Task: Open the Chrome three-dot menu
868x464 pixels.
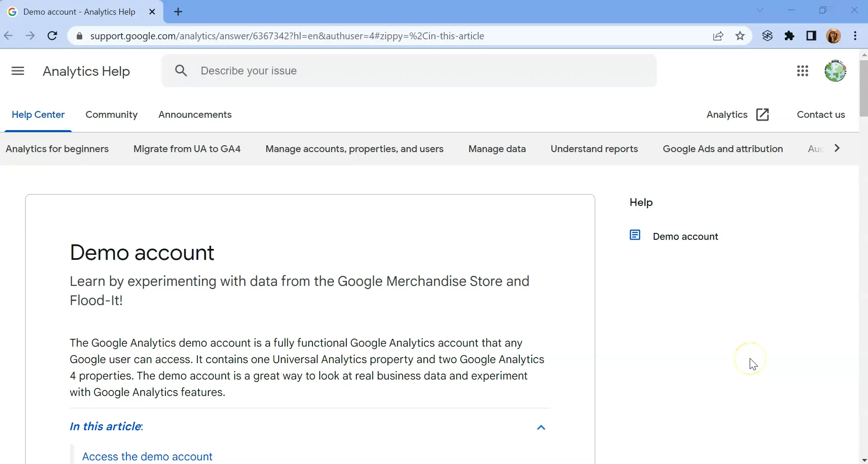Action: click(x=855, y=36)
